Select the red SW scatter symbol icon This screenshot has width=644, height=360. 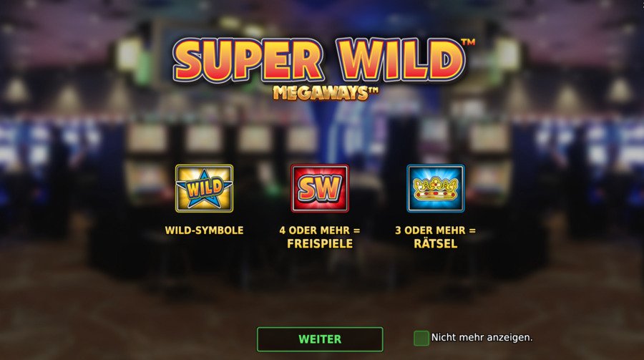coord(320,188)
